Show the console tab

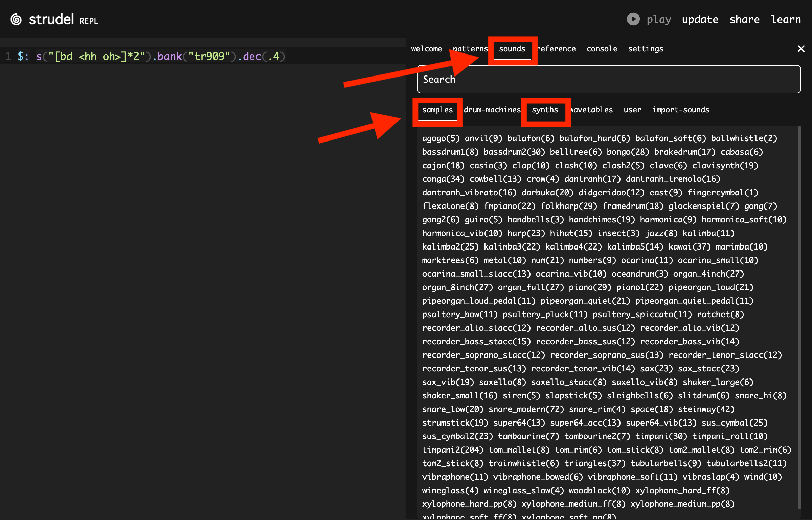602,49
